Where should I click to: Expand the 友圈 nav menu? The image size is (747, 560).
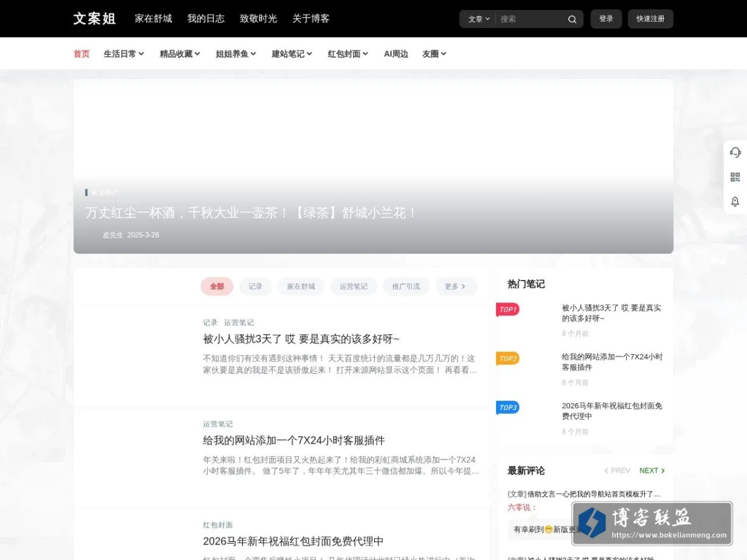coord(435,54)
